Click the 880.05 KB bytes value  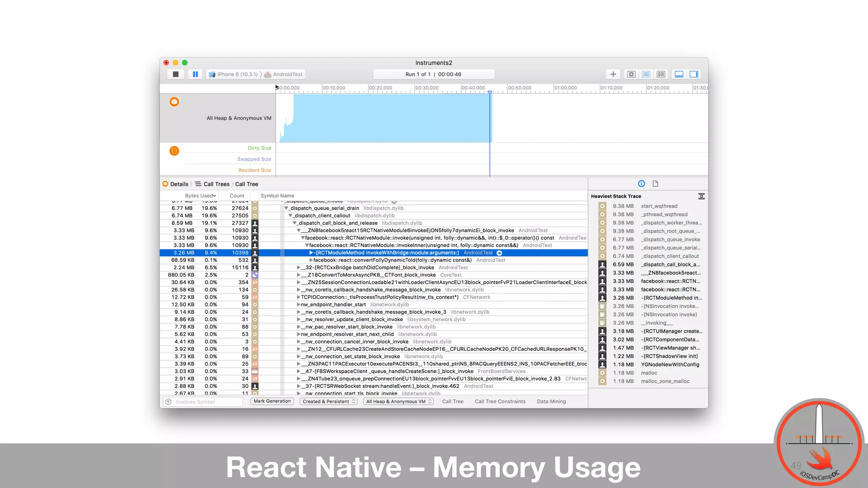tap(181, 275)
